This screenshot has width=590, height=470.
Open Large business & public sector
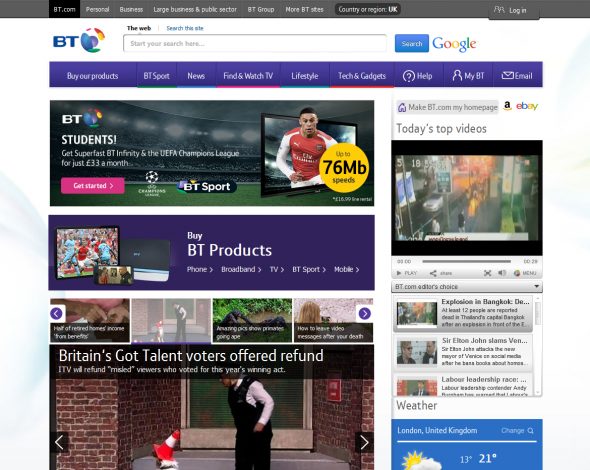click(195, 9)
